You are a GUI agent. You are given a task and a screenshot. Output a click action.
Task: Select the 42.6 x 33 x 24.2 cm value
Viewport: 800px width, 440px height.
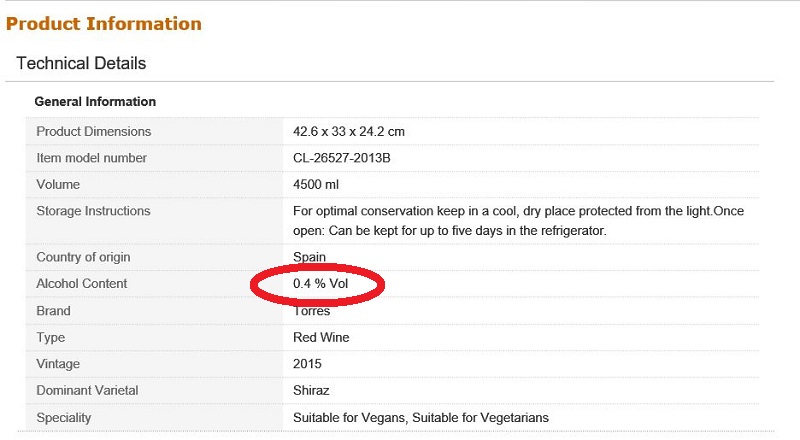coord(348,131)
